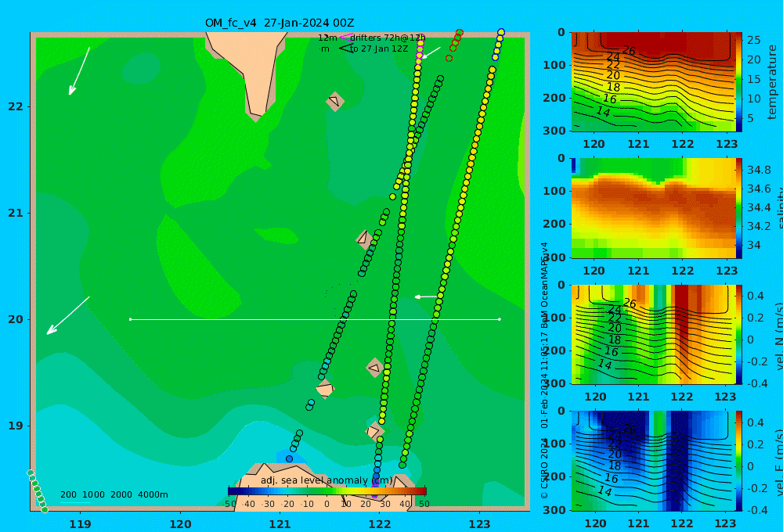Click the blue drifter circle near 18.7N 121.1E

289,458
